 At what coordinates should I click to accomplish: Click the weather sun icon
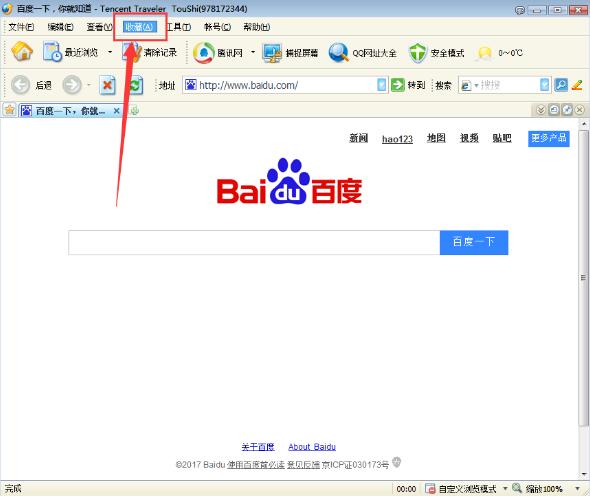(484, 53)
